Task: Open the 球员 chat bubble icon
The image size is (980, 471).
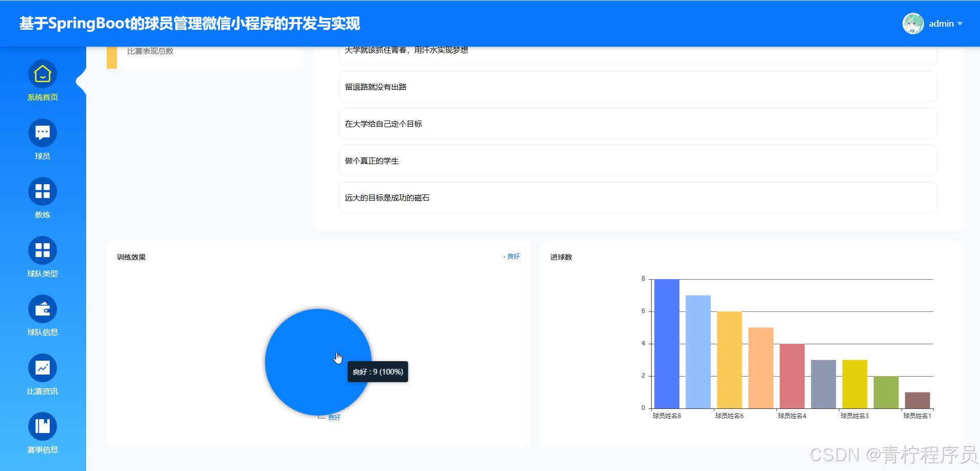Action: point(43,133)
